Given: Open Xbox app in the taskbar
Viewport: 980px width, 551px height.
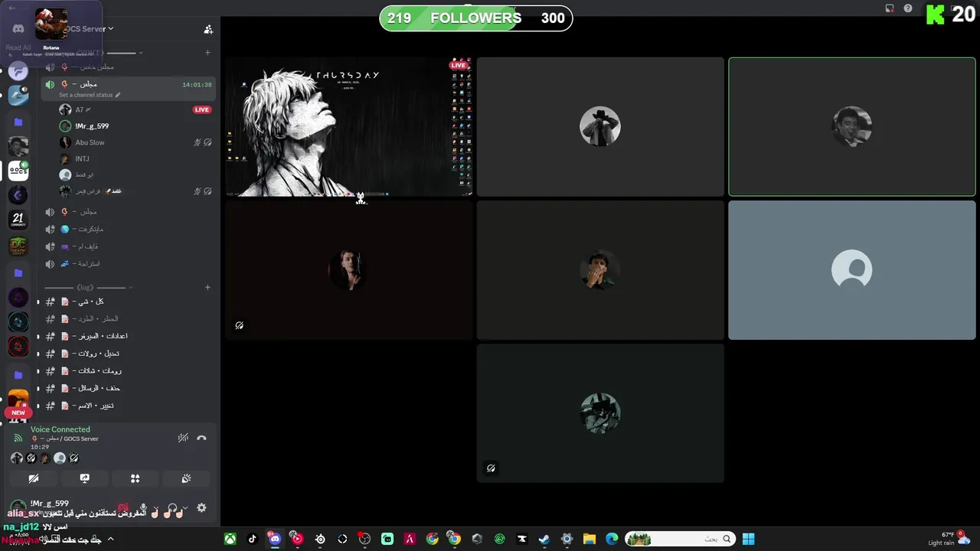Looking at the screenshot, I should 230,539.
